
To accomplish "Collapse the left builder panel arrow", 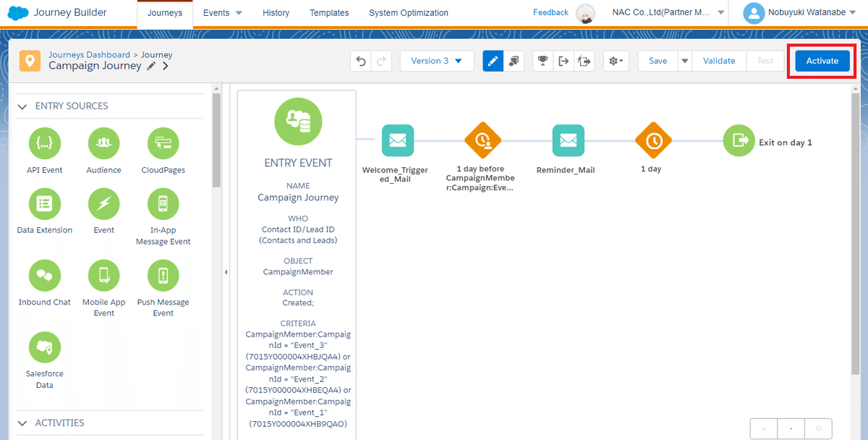I will (x=226, y=272).
